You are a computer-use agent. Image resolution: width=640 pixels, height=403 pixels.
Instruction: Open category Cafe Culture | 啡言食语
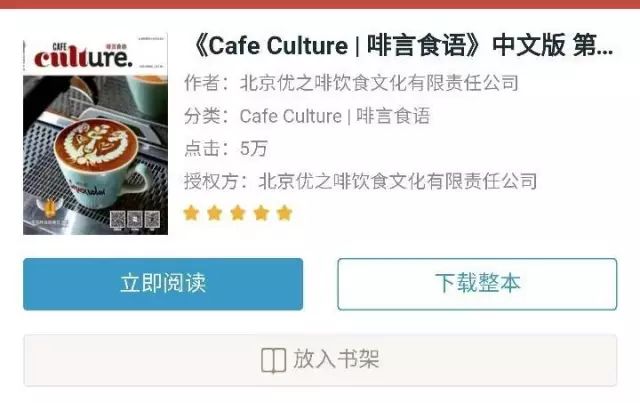(335, 116)
